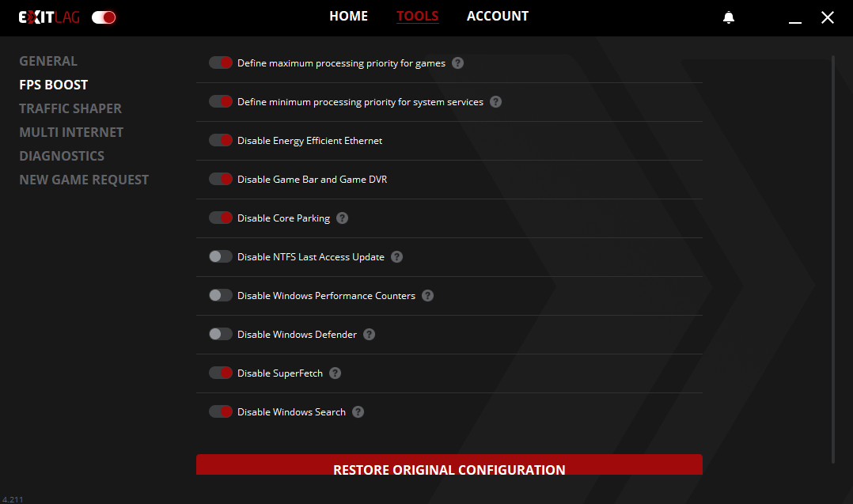Toggle Disable Energy Efficient Ethernet switch
Screen dimensions: 853x504
click(221, 141)
